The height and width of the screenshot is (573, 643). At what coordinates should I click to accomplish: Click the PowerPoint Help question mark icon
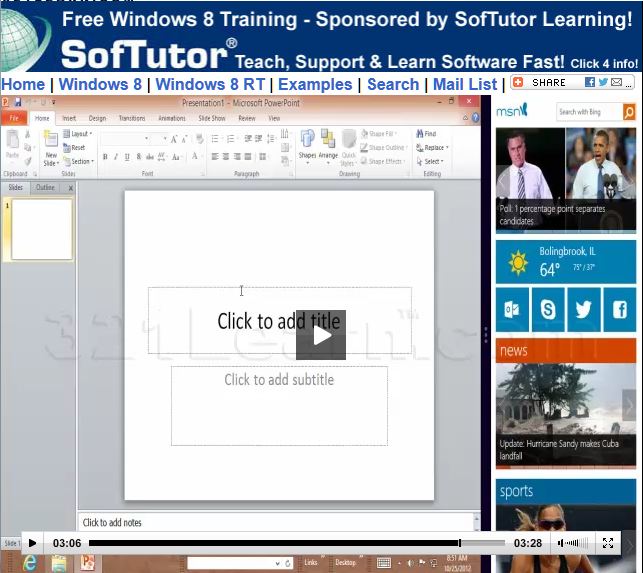(x=475, y=118)
